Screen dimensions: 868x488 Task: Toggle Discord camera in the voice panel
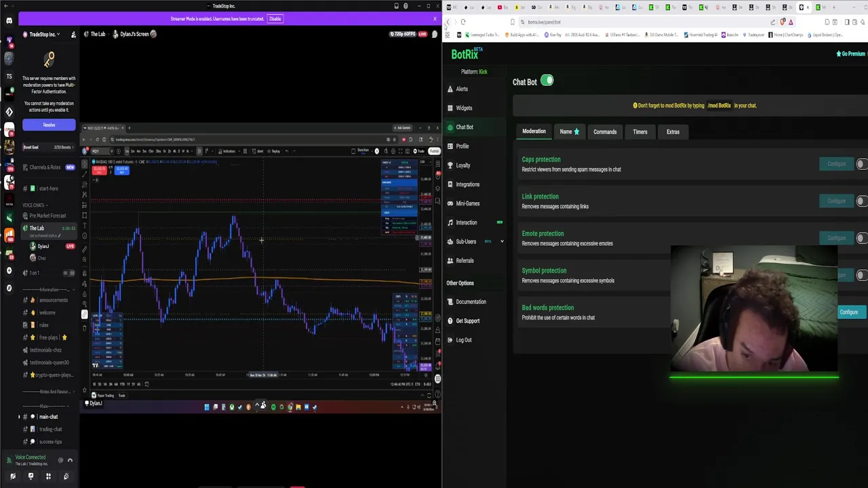tap(13, 476)
